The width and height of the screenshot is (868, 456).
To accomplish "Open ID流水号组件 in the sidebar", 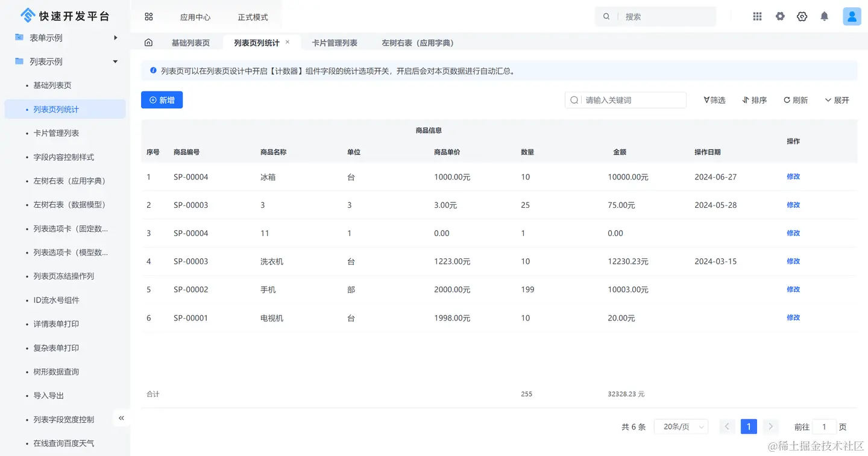I will 56,300.
